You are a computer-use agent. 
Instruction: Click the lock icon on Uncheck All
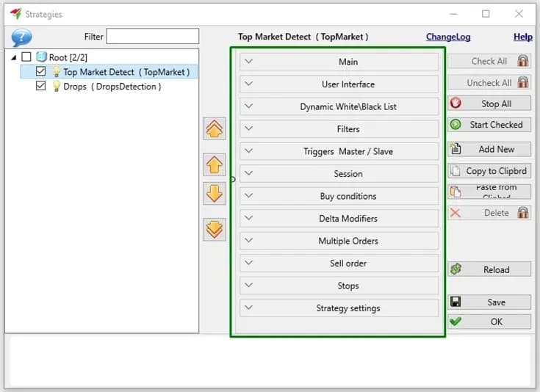523,82
